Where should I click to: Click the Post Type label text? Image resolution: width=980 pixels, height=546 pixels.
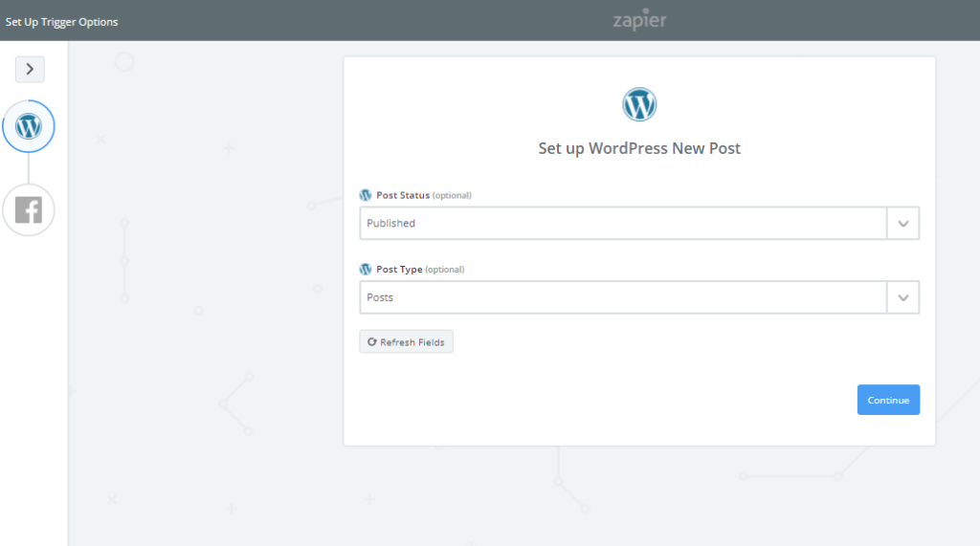399,270
